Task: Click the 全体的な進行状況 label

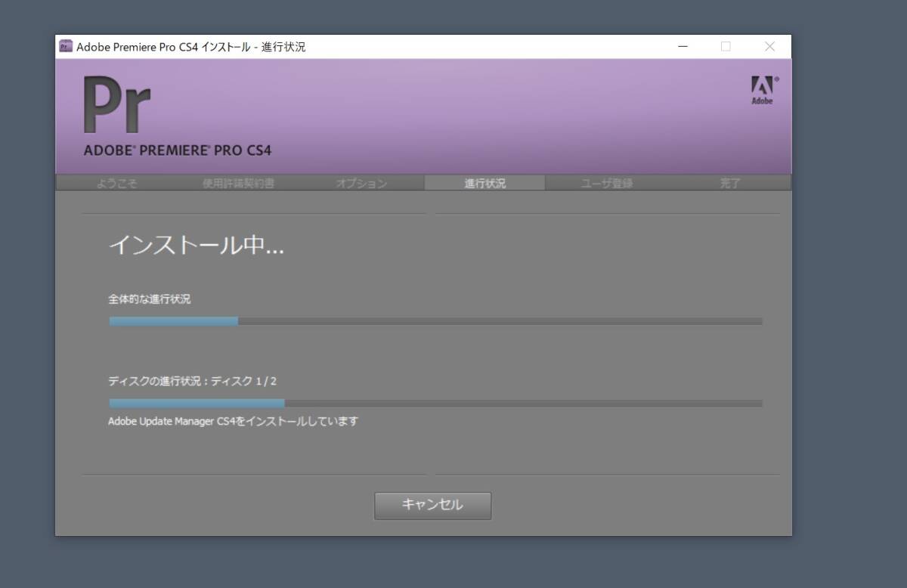Action: (150, 299)
